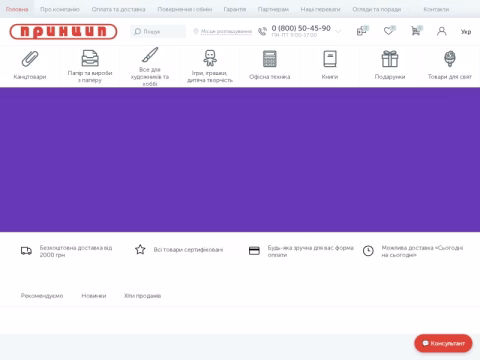Open the Канцтовари paperclip category icon
The image size is (480, 360).
(30, 59)
